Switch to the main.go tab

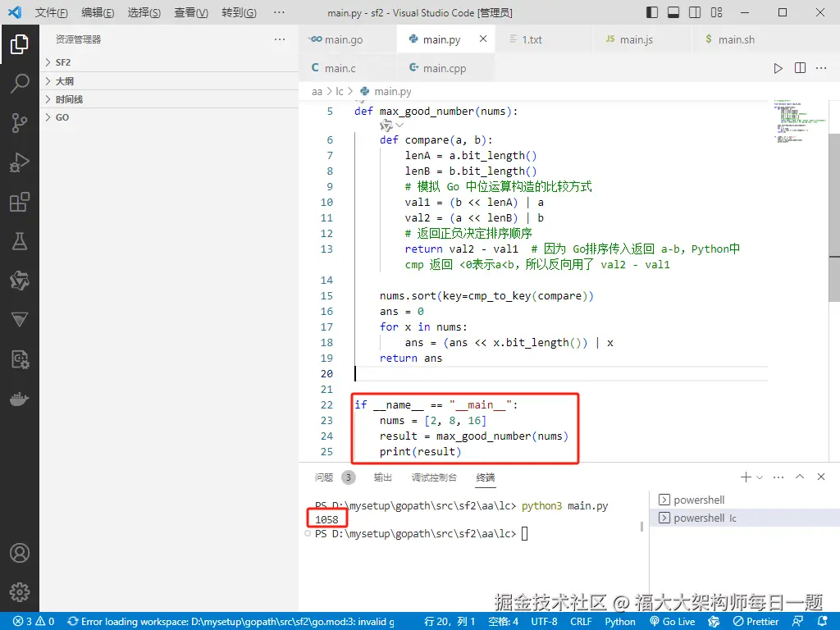point(348,39)
